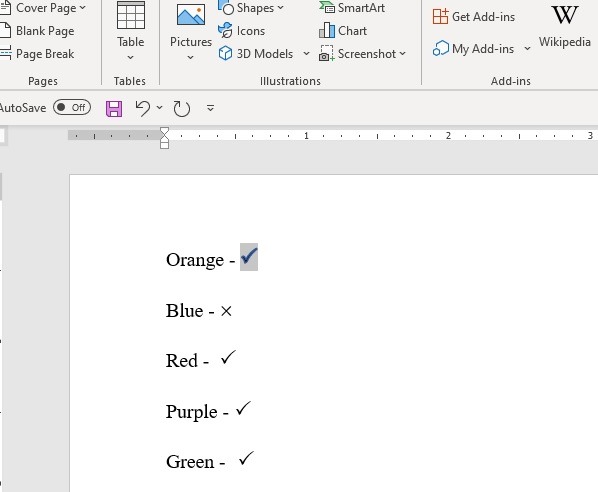
Task: Open Customize Quick Access Toolbar menu
Action: click(x=210, y=108)
